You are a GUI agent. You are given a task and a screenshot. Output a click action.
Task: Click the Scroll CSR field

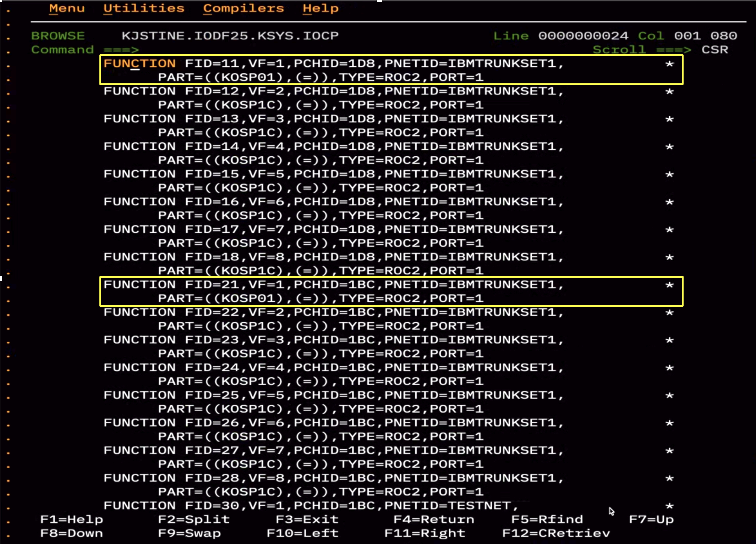[x=714, y=50]
